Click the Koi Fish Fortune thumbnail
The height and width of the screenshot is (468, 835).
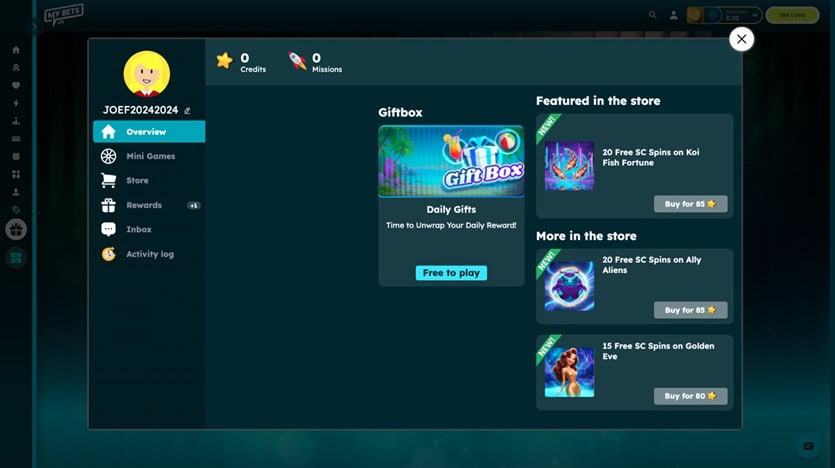569,166
